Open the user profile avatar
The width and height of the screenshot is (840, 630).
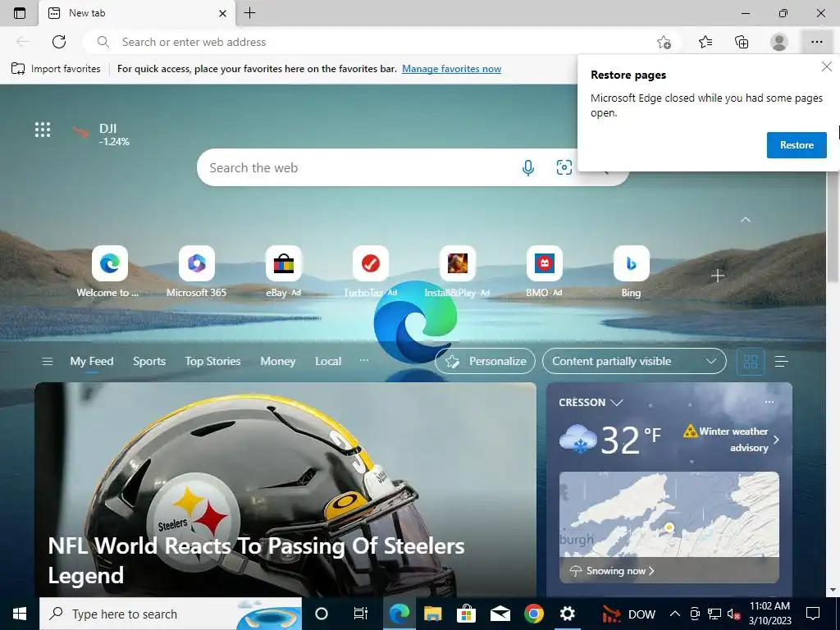(x=779, y=42)
